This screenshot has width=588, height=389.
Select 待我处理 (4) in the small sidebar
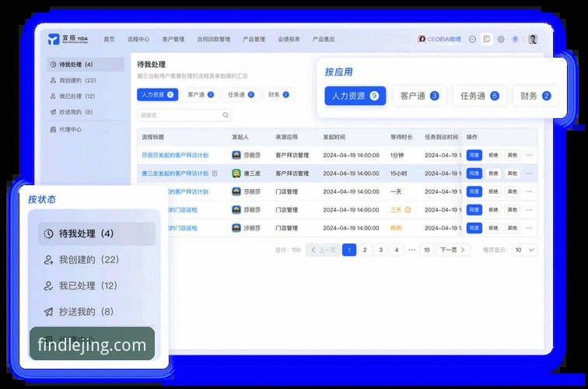[86, 65]
